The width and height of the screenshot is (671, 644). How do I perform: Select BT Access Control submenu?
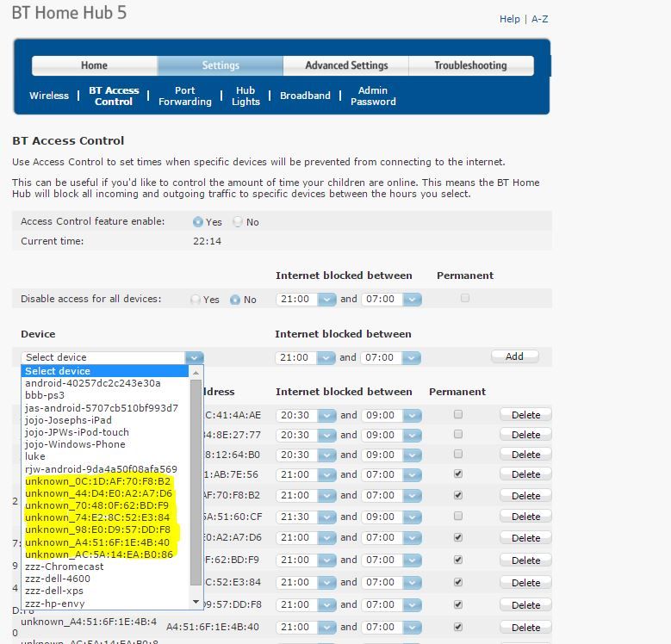pos(114,96)
